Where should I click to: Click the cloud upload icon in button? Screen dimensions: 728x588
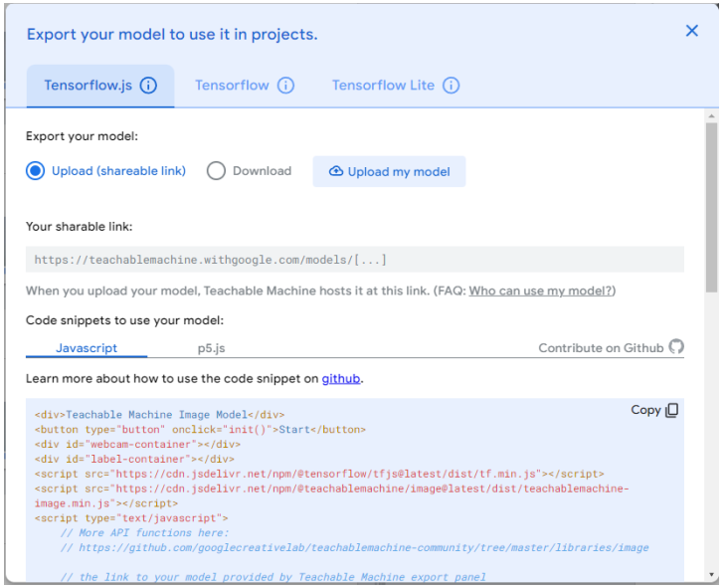335,171
